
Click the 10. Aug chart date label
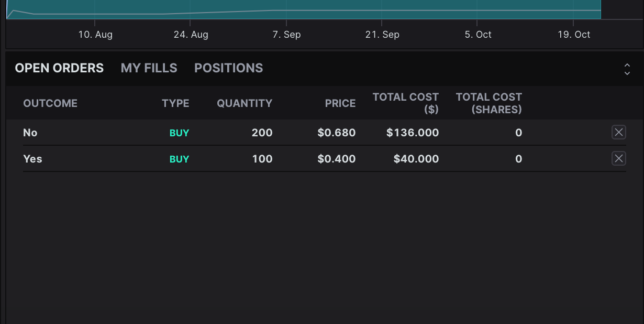tap(95, 35)
